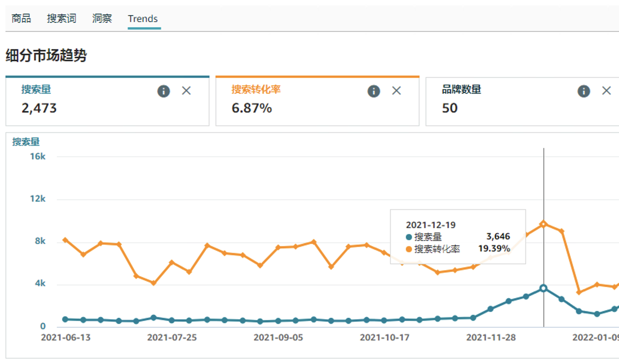Close the 品牌数量 metric card
619x364 pixels.
[606, 91]
